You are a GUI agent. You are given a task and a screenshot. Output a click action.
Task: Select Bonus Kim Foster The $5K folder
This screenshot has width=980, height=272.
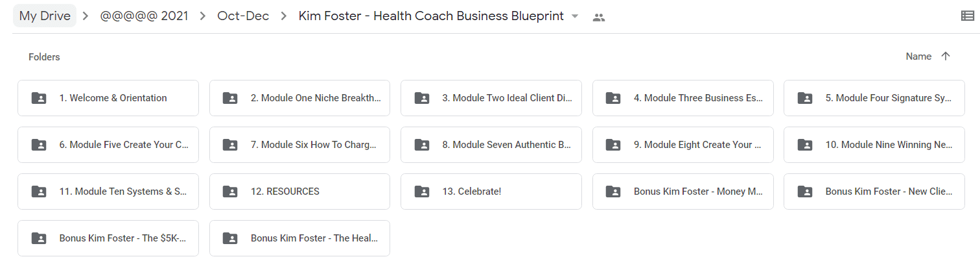click(108, 238)
